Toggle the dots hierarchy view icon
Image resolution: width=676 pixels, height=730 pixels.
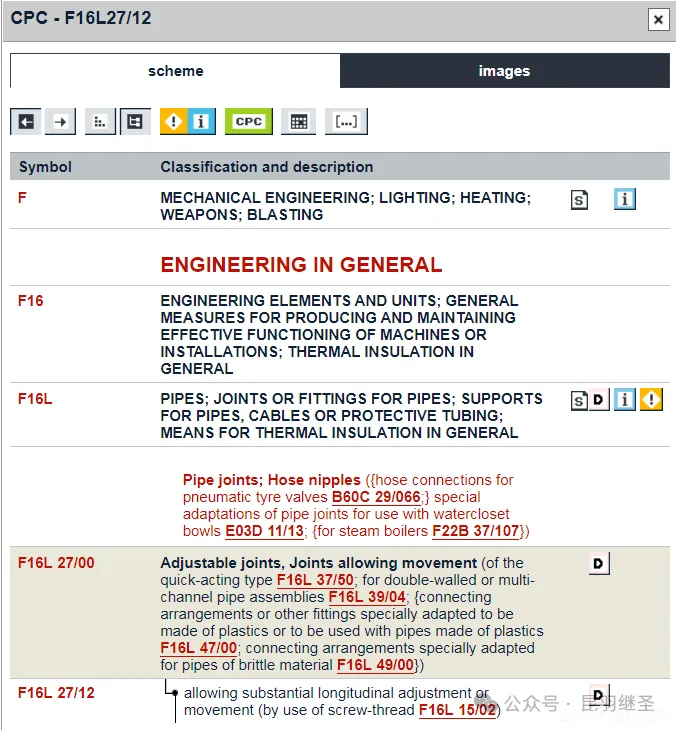(100, 122)
